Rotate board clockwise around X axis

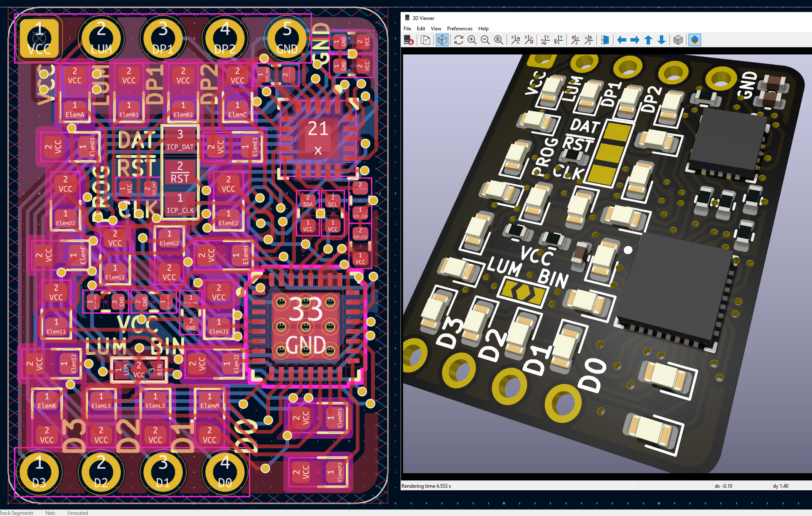pyautogui.click(x=515, y=40)
